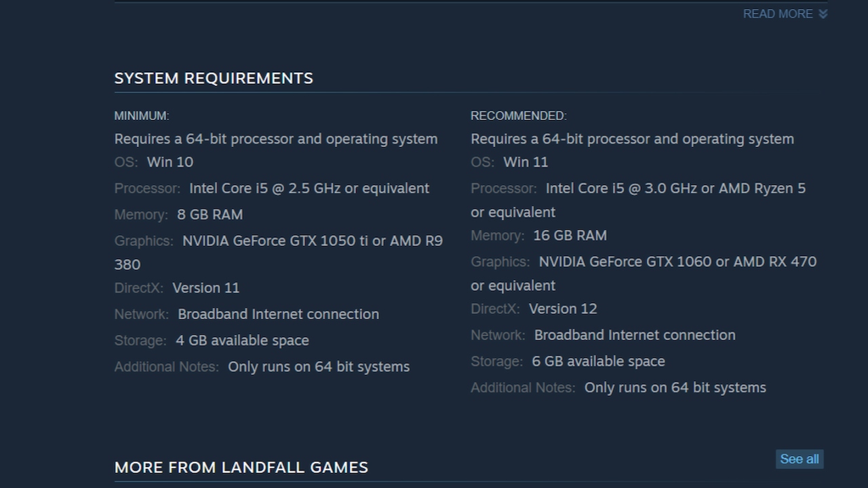
Task: Click the MORE FROM LANDFALL GAMES heading
Action: [x=241, y=467]
